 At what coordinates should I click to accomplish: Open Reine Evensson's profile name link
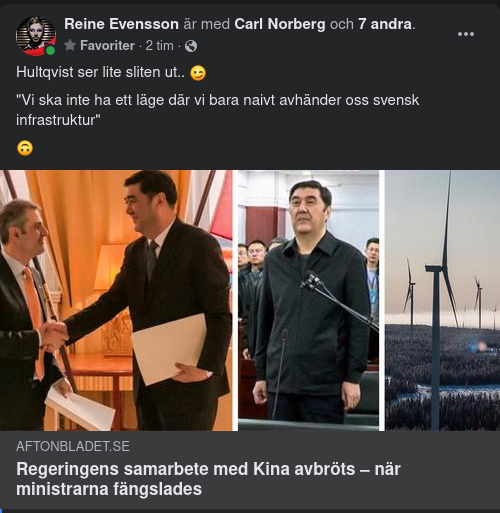(121, 24)
